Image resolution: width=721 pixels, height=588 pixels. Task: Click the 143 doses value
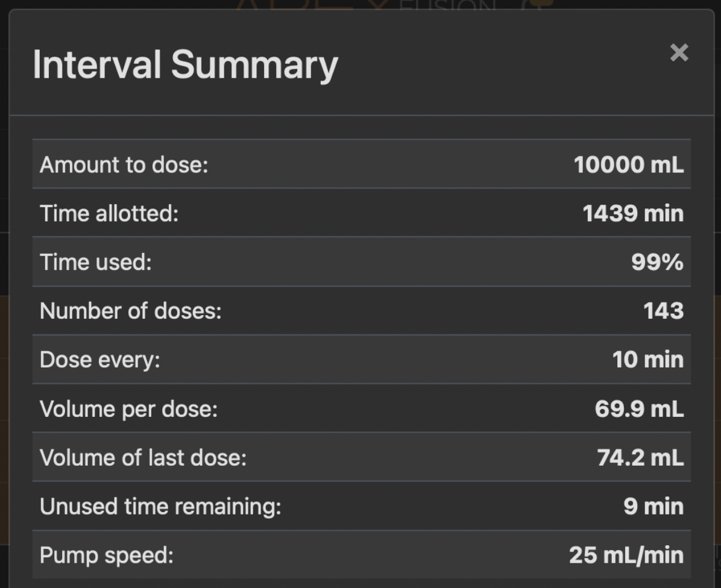pyautogui.click(x=663, y=311)
